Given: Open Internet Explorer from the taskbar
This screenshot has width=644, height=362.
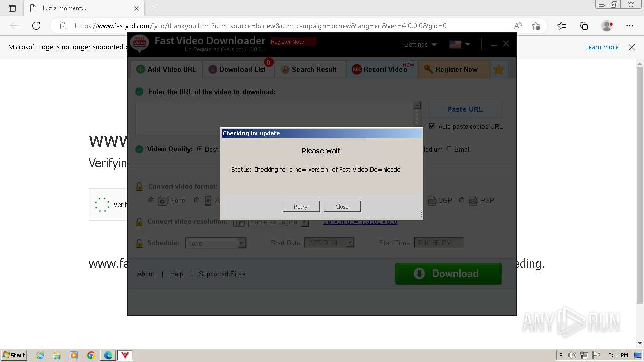Looking at the screenshot, I should [40, 355].
